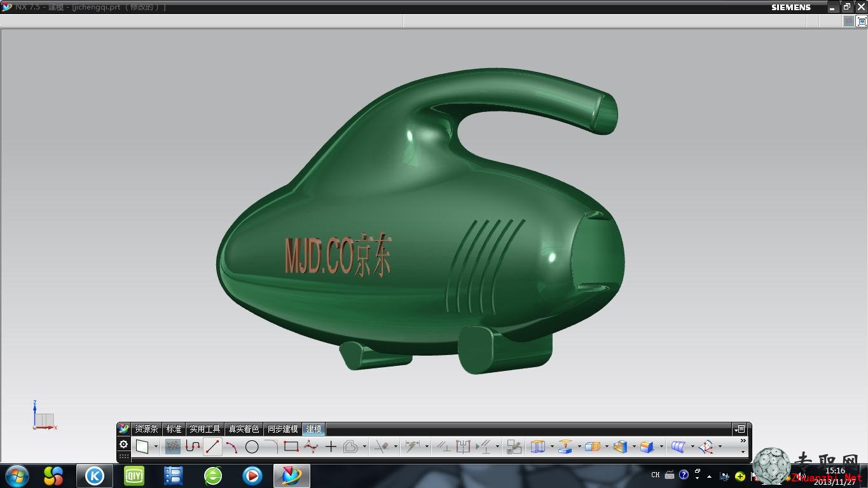The height and width of the screenshot is (488, 868).
Task: Open the surface tool dropdown arrow
Action: point(692,447)
